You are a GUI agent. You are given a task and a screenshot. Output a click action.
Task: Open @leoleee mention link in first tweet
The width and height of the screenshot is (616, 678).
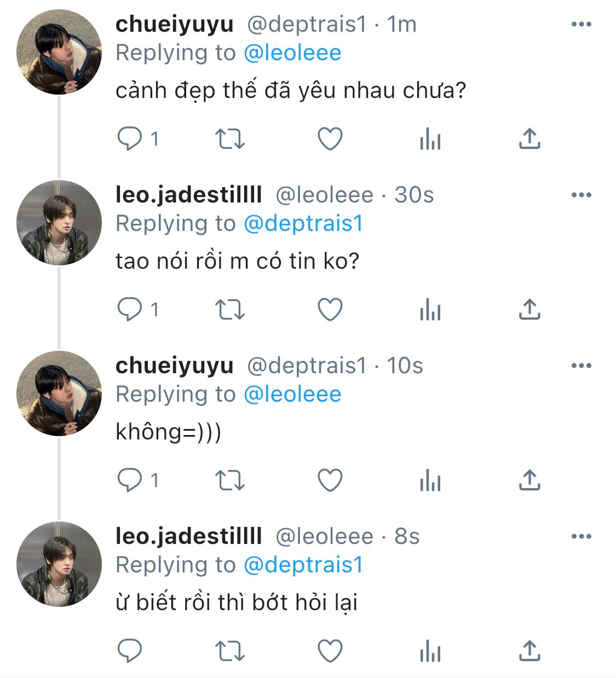[292, 53]
